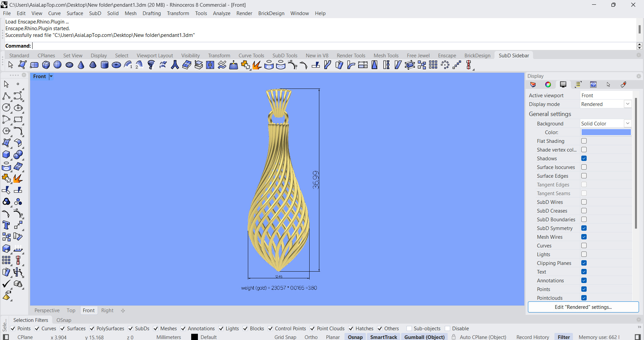The height and width of the screenshot is (340, 644).
Task: Open the File menu
Action: (7, 13)
